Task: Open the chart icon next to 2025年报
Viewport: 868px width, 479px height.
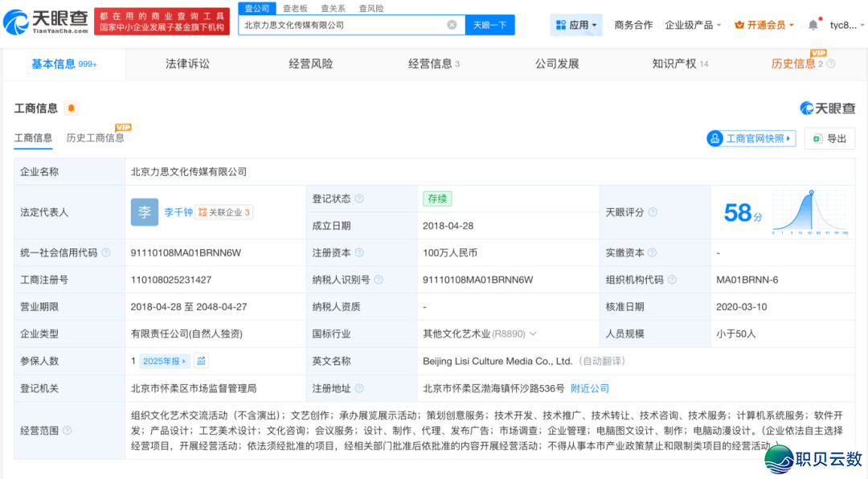Action: click(202, 361)
